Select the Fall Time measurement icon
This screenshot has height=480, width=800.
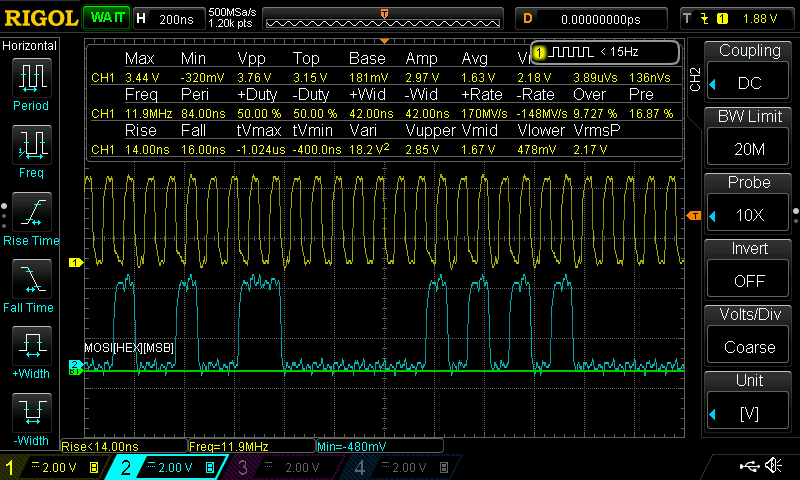point(32,279)
